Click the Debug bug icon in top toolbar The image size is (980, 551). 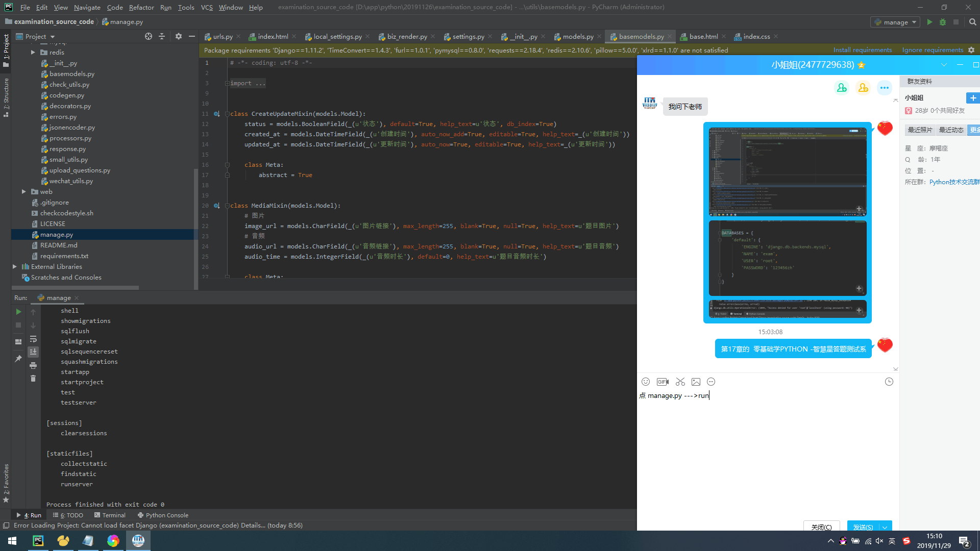click(943, 22)
